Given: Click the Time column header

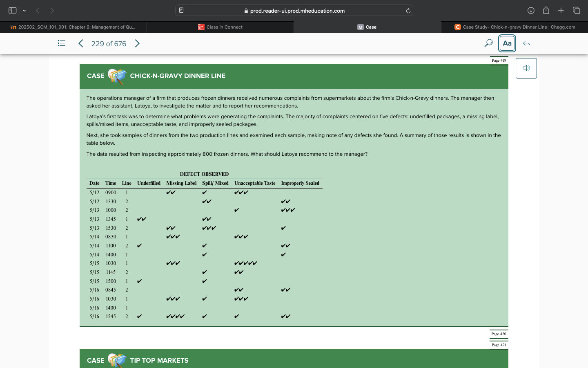Looking at the screenshot, I should pyautogui.click(x=111, y=183).
